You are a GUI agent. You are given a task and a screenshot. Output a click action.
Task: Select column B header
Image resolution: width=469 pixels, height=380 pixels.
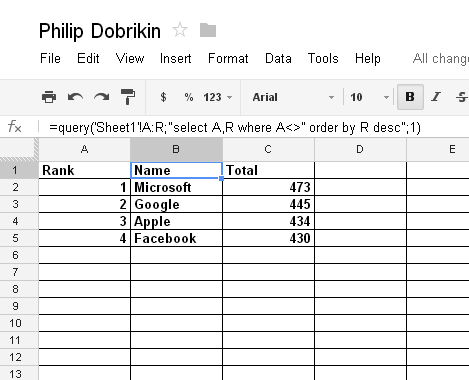point(176,149)
